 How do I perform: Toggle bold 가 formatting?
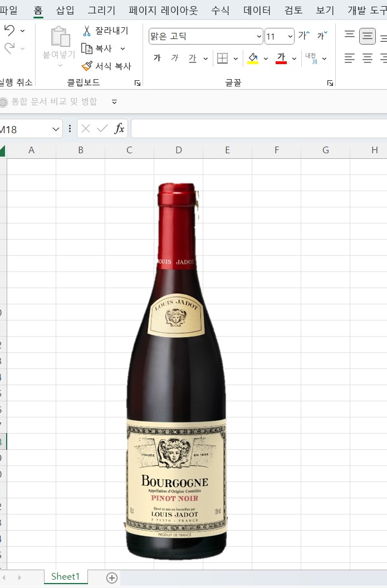coord(157,58)
